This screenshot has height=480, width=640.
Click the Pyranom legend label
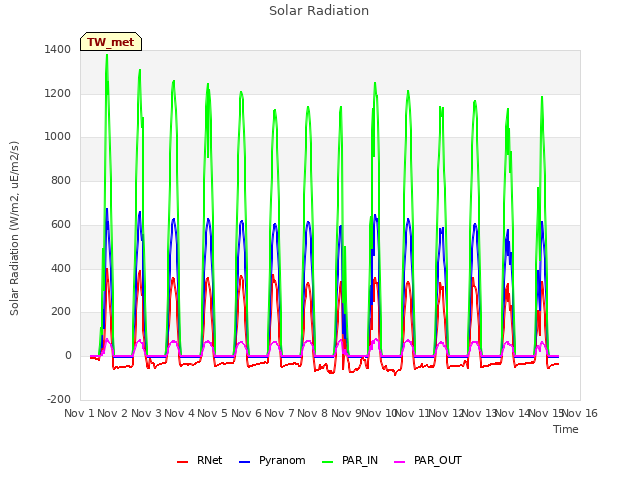pyautogui.click(x=282, y=460)
